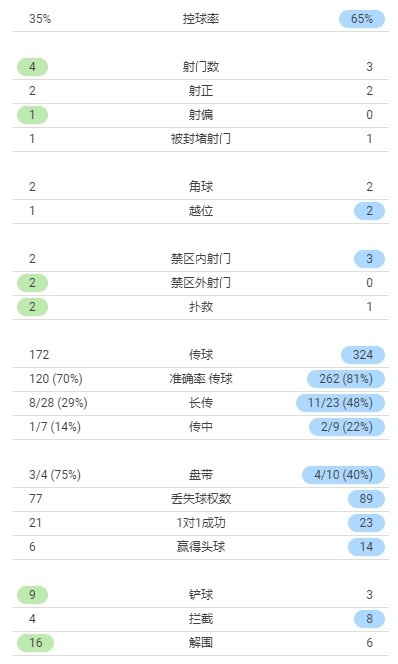The height and width of the screenshot is (664, 398).
Task: Click the 11/23 (48%) long pass badge
Action: click(x=340, y=403)
